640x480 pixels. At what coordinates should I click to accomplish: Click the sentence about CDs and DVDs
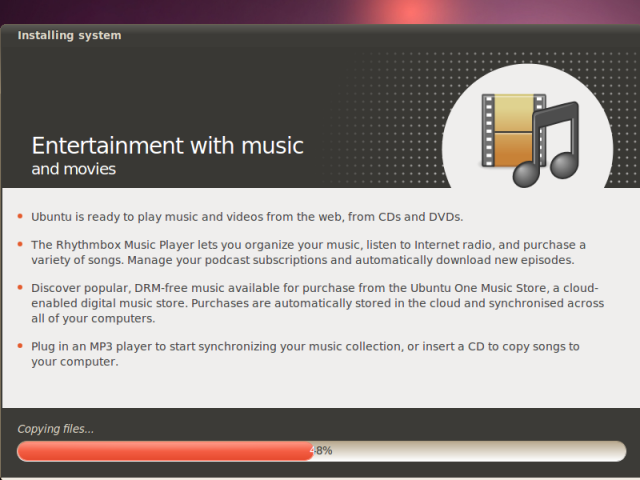pyautogui.click(x=247, y=217)
